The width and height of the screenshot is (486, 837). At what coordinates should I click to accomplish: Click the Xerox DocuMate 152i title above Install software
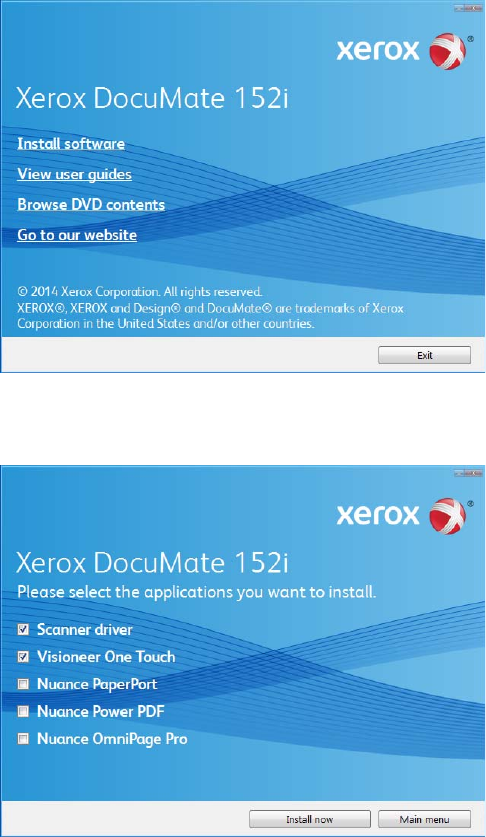point(152,98)
